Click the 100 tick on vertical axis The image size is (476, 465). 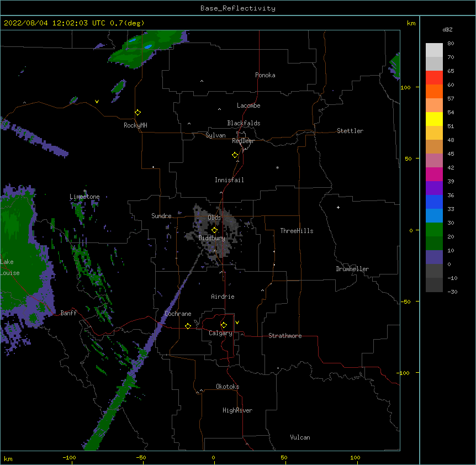point(405,87)
